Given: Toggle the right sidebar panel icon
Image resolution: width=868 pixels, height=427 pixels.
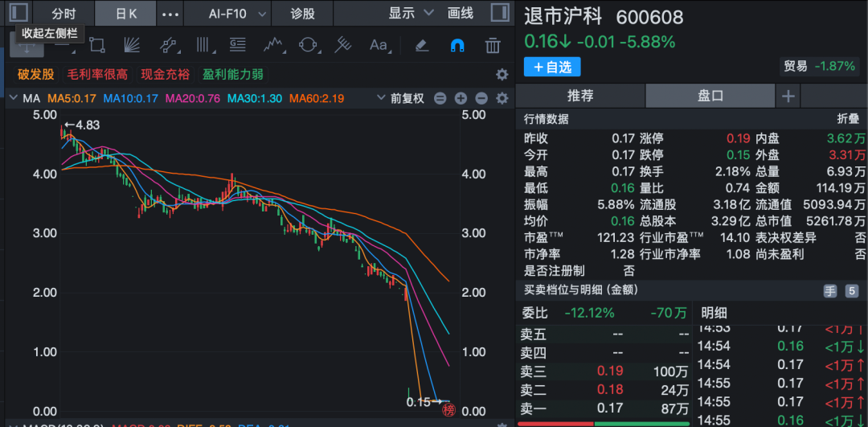Looking at the screenshot, I should click(x=500, y=13).
